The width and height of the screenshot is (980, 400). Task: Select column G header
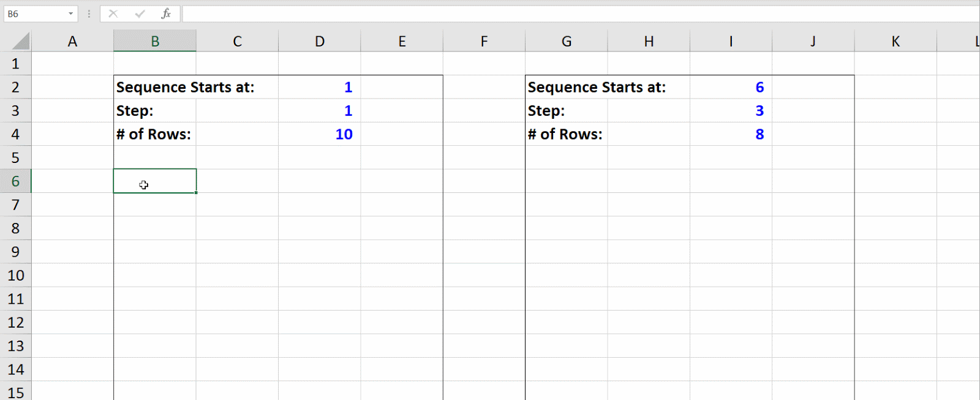567,42
